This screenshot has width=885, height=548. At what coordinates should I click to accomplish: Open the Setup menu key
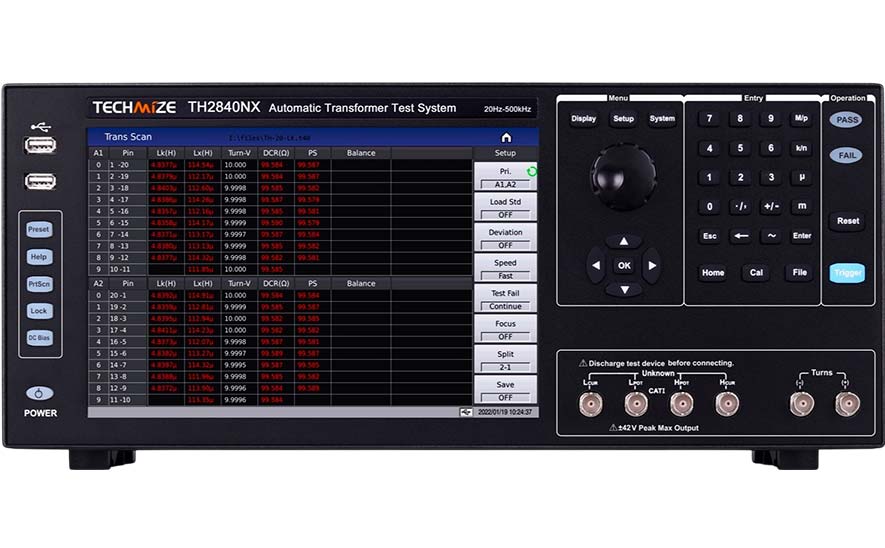[623, 119]
